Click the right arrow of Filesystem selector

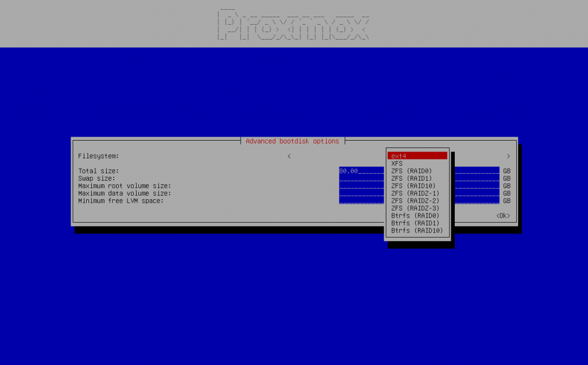click(x=508, y=156)
